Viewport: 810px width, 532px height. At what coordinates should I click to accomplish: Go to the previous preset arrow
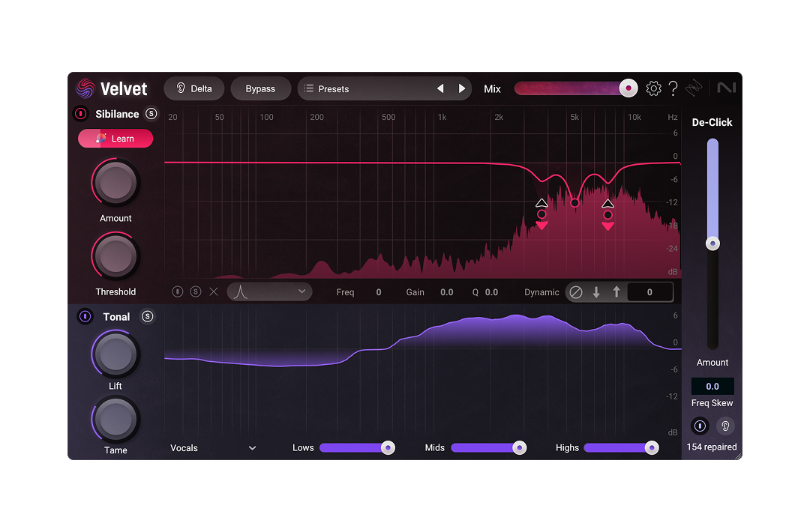(x=440, y=88)
